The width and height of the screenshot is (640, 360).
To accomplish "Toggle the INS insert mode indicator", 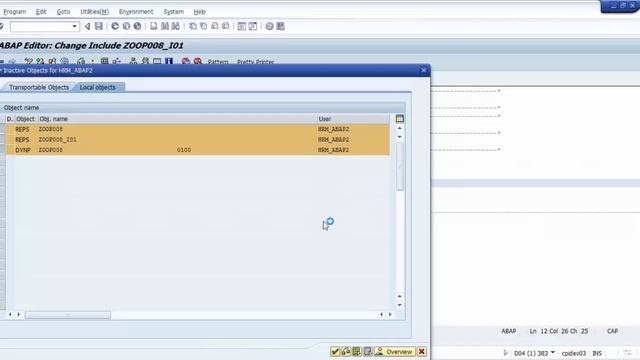I will (597, 353).
